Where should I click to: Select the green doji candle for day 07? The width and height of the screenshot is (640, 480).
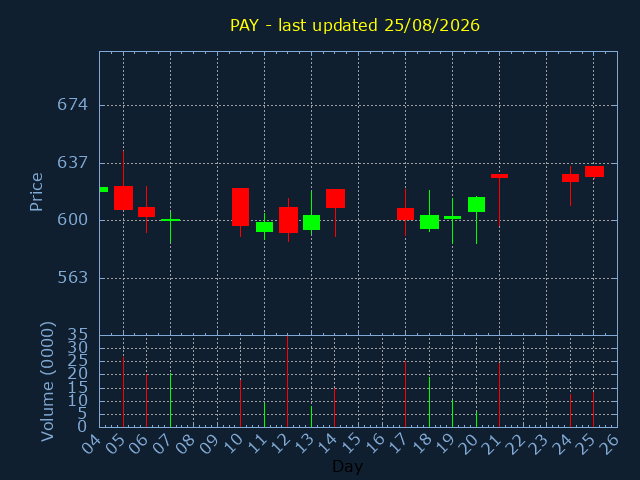[x=171, y=220]
